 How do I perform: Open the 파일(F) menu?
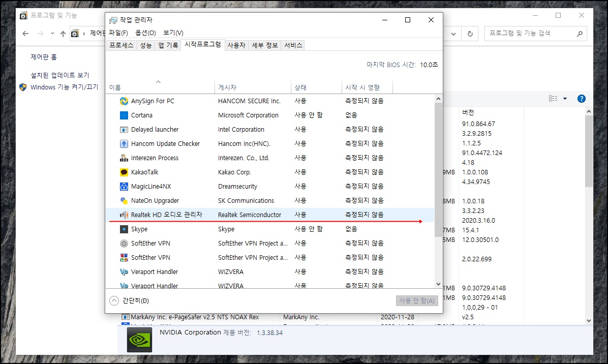(x=118, y=33)
